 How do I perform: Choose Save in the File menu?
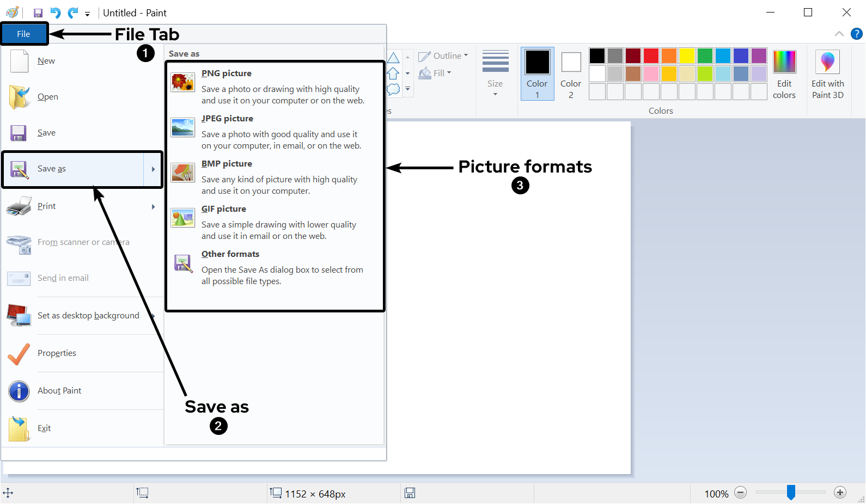coord(82,133)
